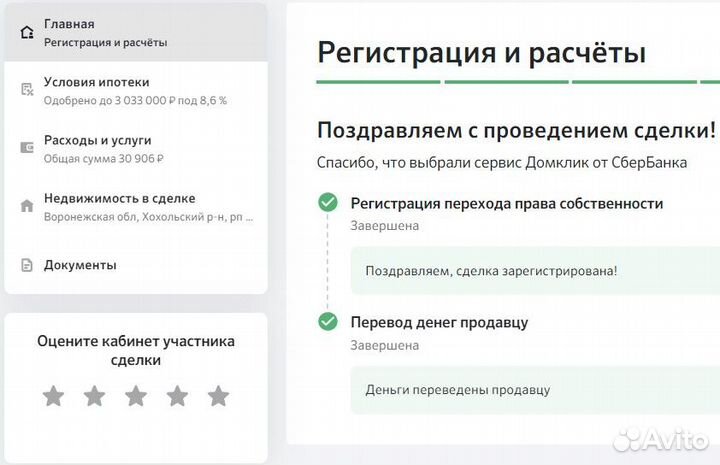The image size is (720, 465).
Task: Rate the cabinet two stars
Action: [x=95, y=396]
